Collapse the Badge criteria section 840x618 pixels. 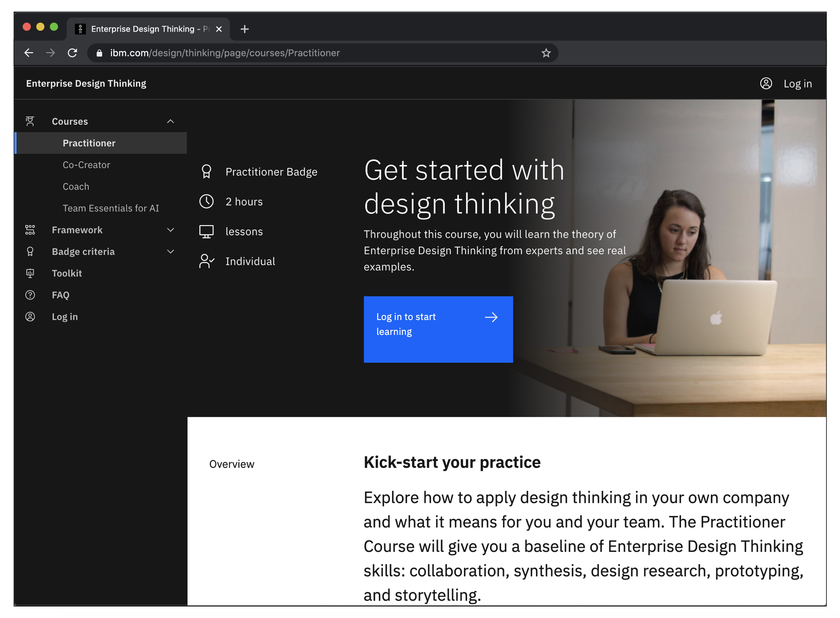170,251
